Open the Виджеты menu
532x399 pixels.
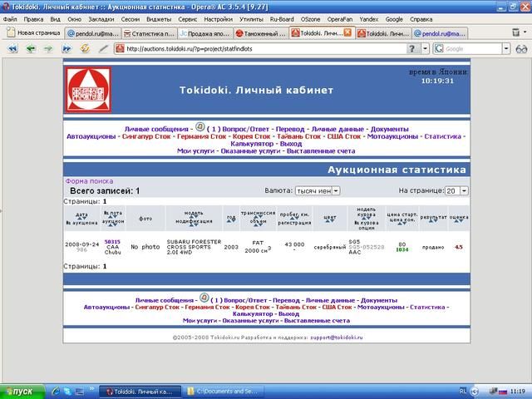point(159,19)
